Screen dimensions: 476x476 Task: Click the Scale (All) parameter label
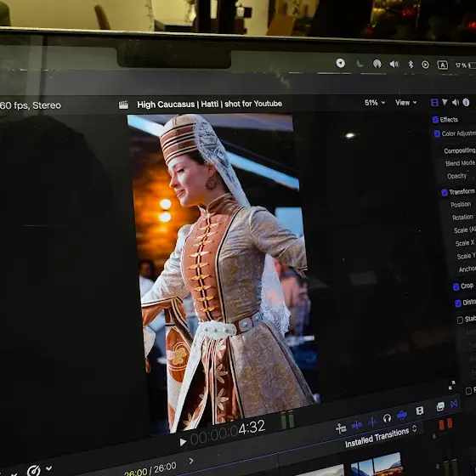pyautogui.click(x=464, y=230)
